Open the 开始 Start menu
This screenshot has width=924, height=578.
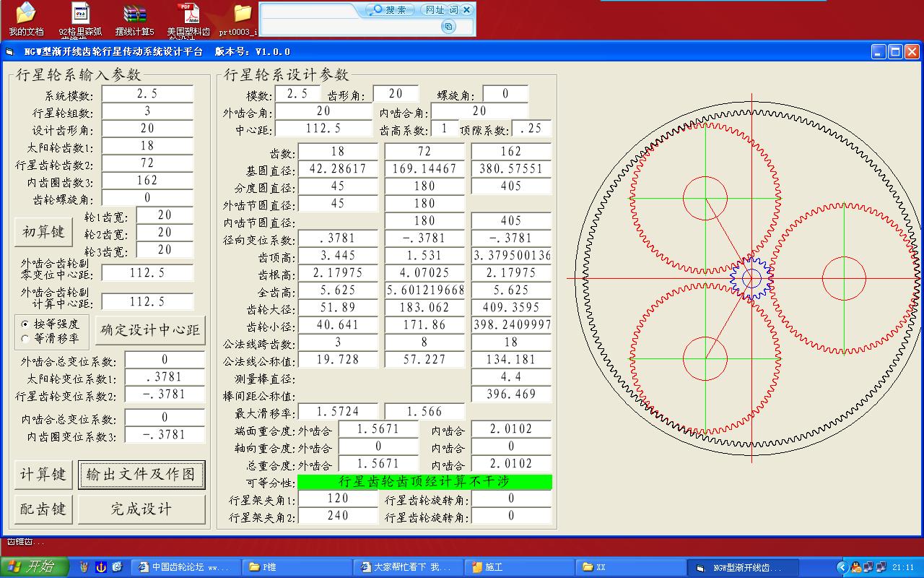coord(35,567)
